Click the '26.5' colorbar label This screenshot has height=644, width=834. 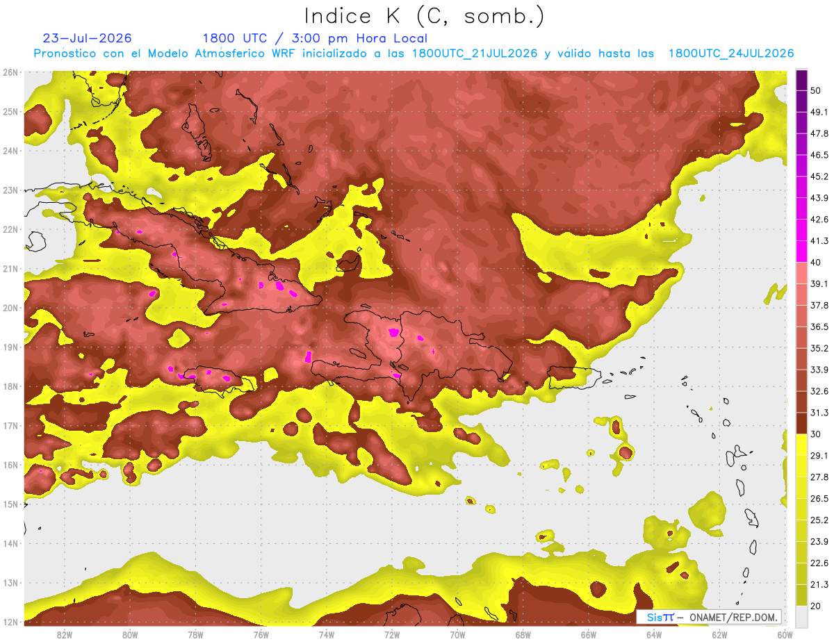[819, 499]
